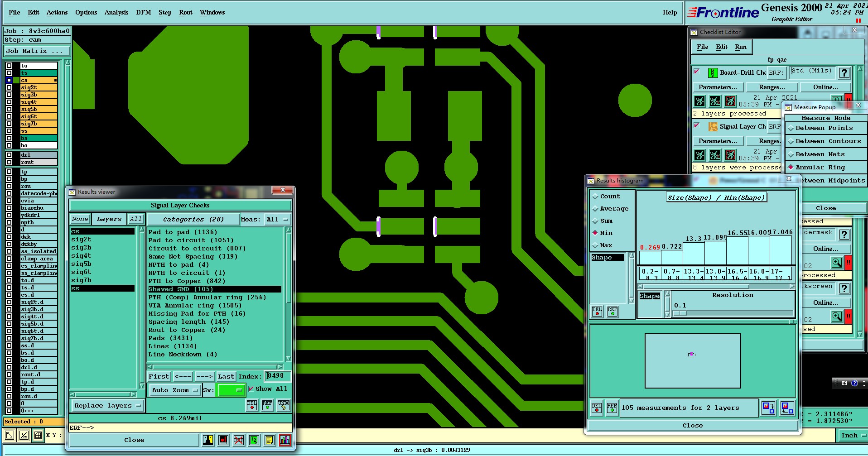Choose Between Contours measure mode

tap(826, 141)
